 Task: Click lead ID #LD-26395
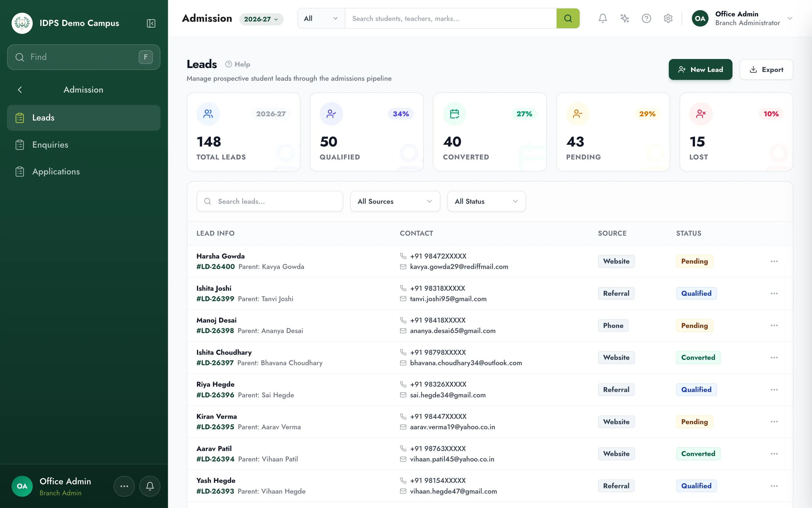(215, 427)
